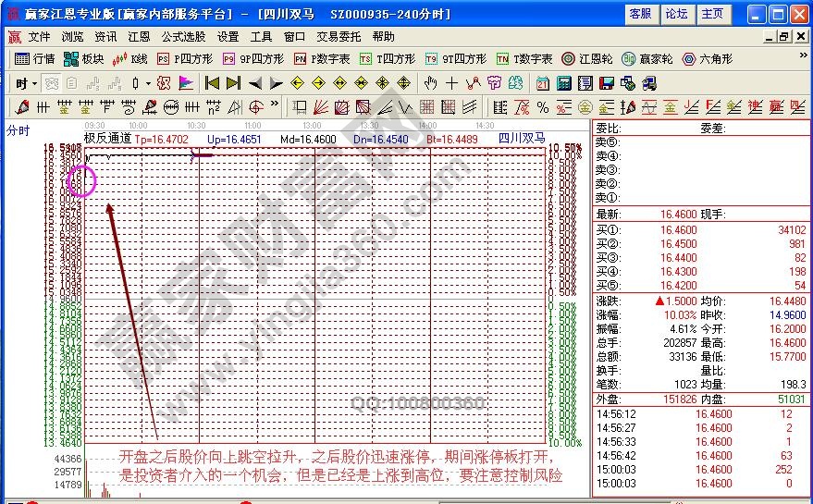Click the circled price marker on chart
The height and width of the screenshot is (504, 813).
click(82, 180)
